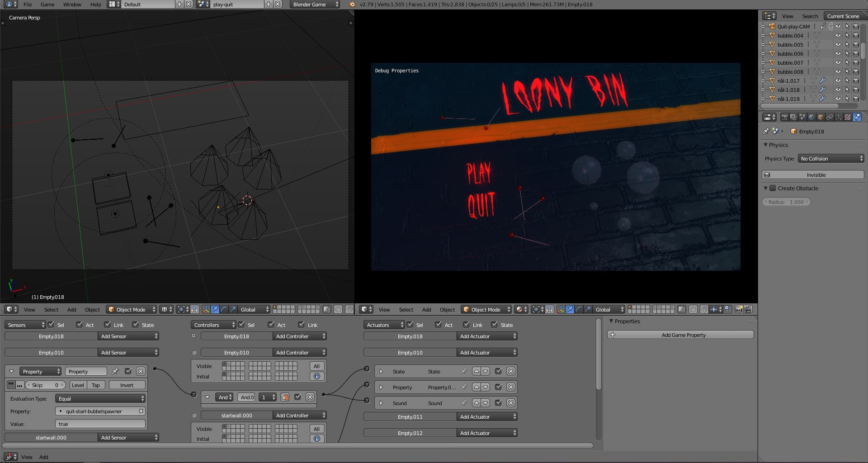Click the Invisible button
Screen dimensions: 868x463
[x=813, y=175]
